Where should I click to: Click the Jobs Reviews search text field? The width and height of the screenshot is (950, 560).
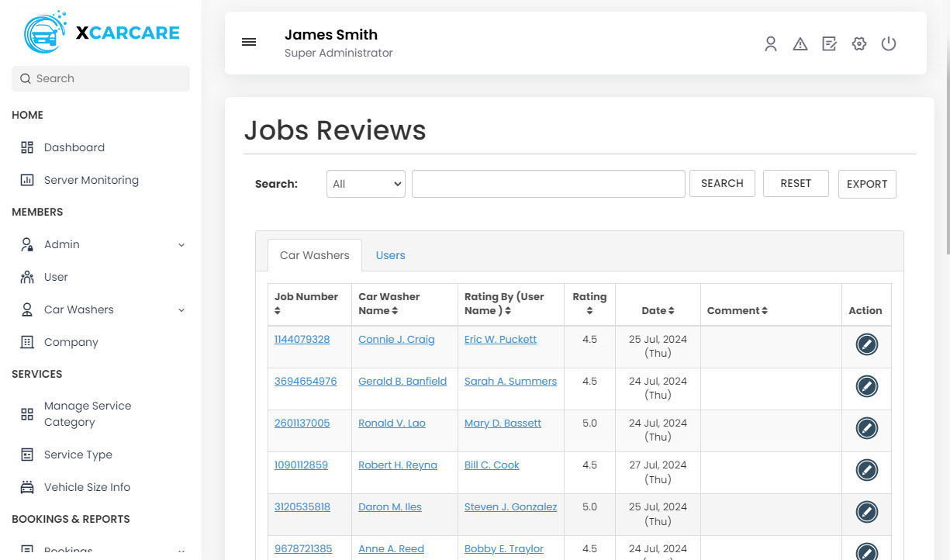[x=548, y=184]
